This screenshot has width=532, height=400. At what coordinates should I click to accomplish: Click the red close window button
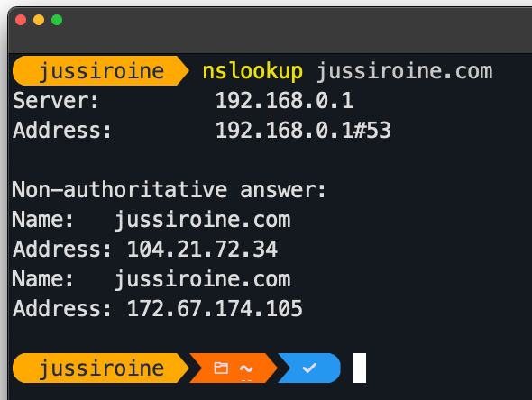(21, 20)
